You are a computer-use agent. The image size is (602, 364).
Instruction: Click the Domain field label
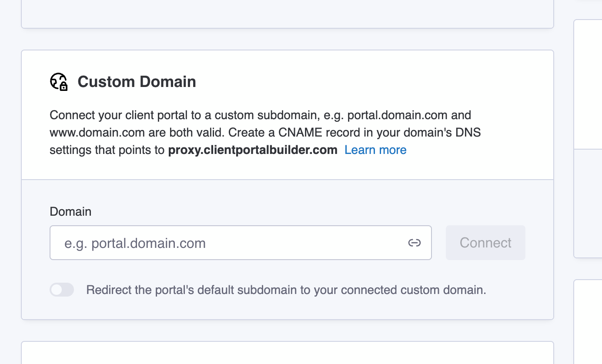click(x=70, y=212)
